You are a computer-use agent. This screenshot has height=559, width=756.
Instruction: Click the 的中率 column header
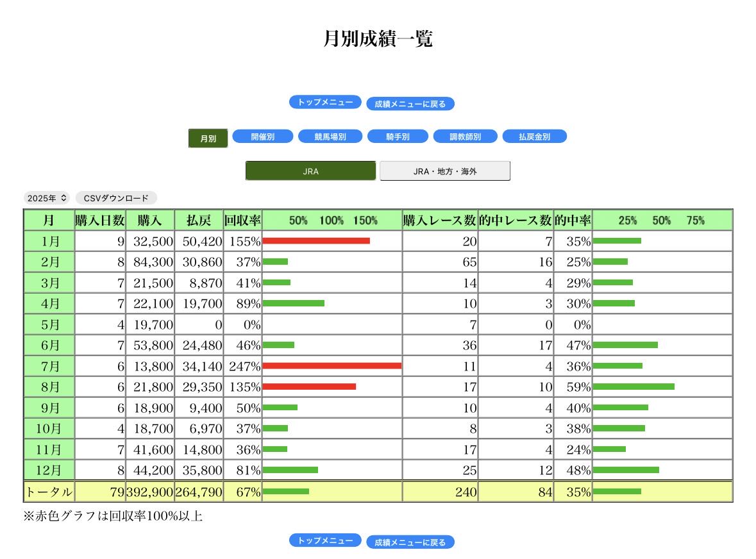[x=573, y=221]
